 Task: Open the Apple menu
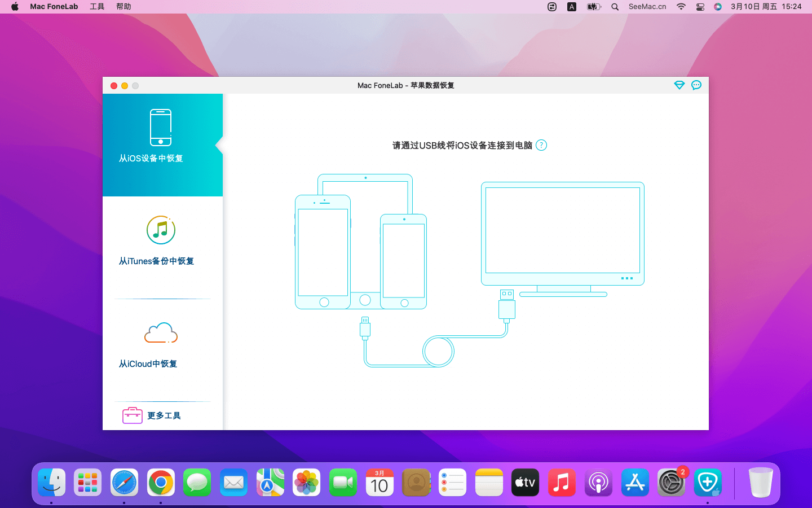click(x=15, y=7)
